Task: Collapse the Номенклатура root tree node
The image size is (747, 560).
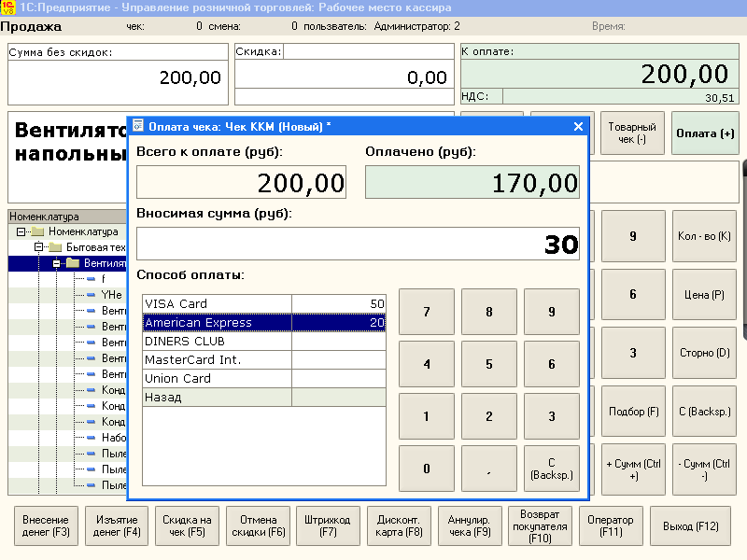Action: pos(21,231)
